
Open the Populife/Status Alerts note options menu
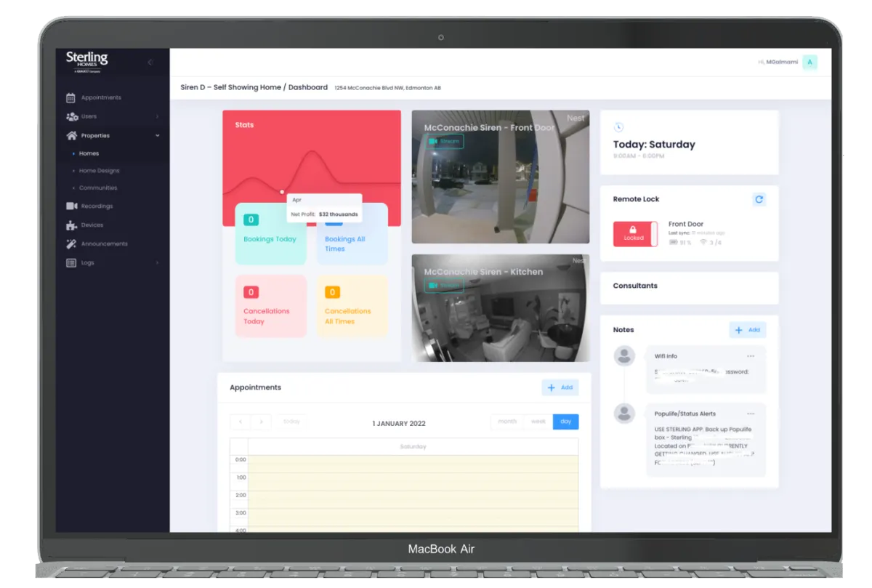(751, 414)
